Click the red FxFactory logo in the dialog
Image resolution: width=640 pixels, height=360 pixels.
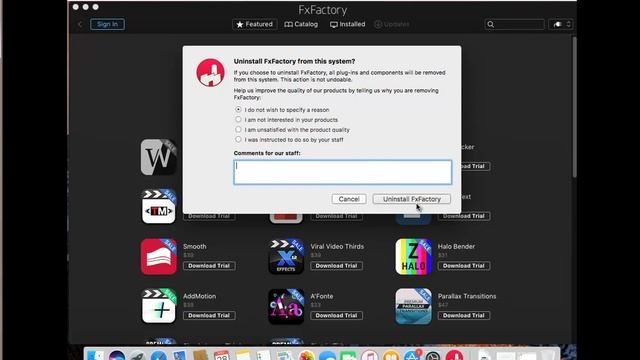(x=210, y=73)
